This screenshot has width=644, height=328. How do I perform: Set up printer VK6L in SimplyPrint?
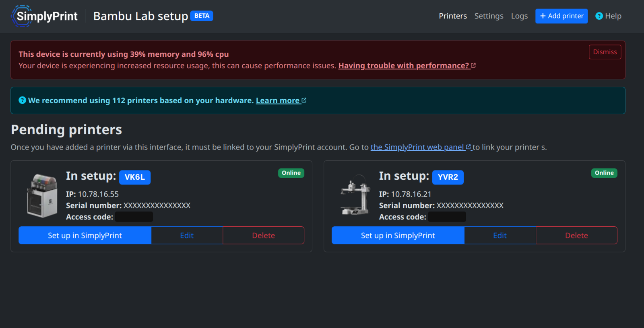pos(85,235)
